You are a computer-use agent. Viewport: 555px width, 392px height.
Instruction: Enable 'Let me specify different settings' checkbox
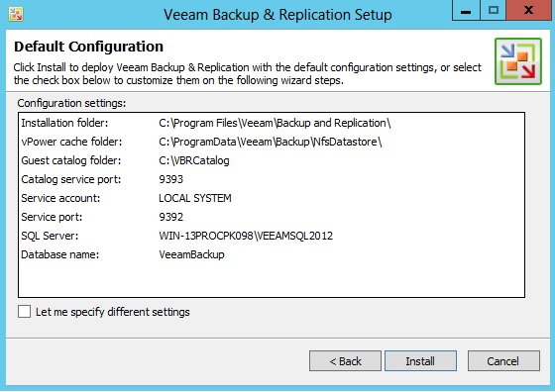[x=25, y=312]
